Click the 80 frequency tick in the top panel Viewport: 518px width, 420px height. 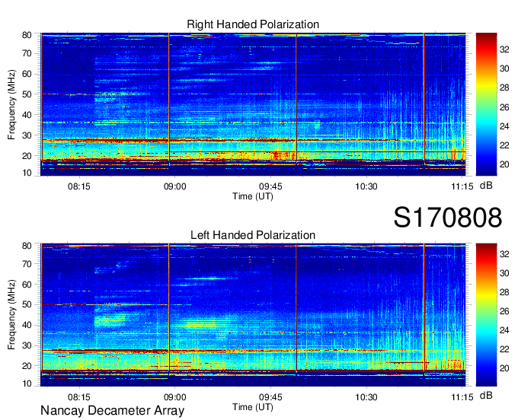click(x=27, y=35)
